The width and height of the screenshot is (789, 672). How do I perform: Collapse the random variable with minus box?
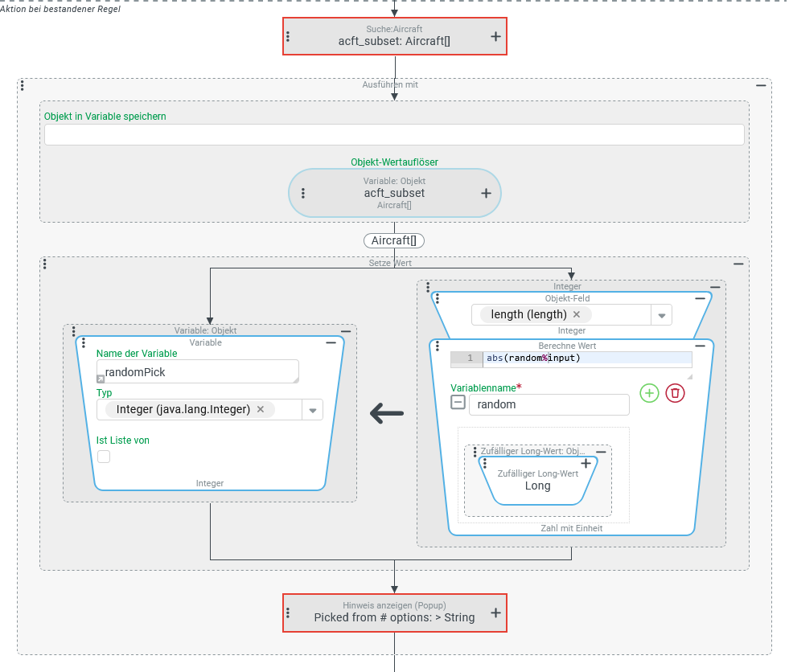coord(458,403)
